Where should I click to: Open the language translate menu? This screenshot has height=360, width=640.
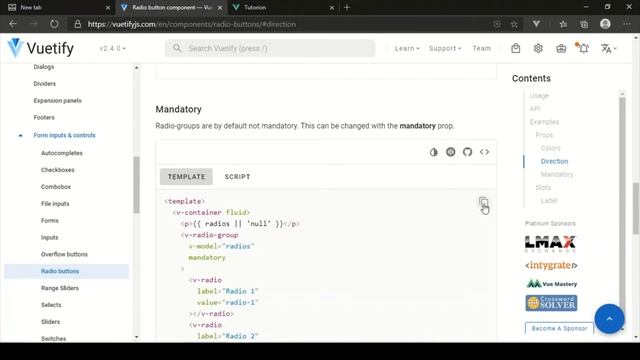pos(608,48)
